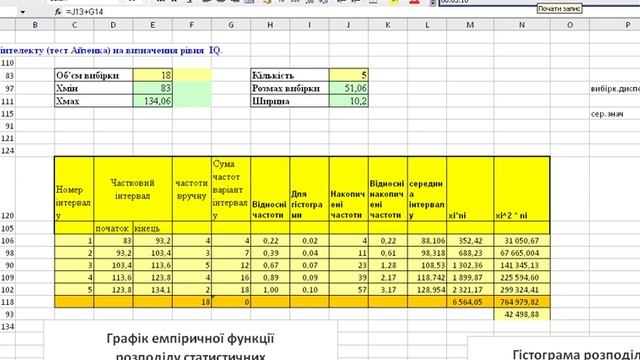The width and height of the screenshot is (640, 360).
Task: Select value 18 beside 'Об'єм вибірки'
Action: point(153,75)
